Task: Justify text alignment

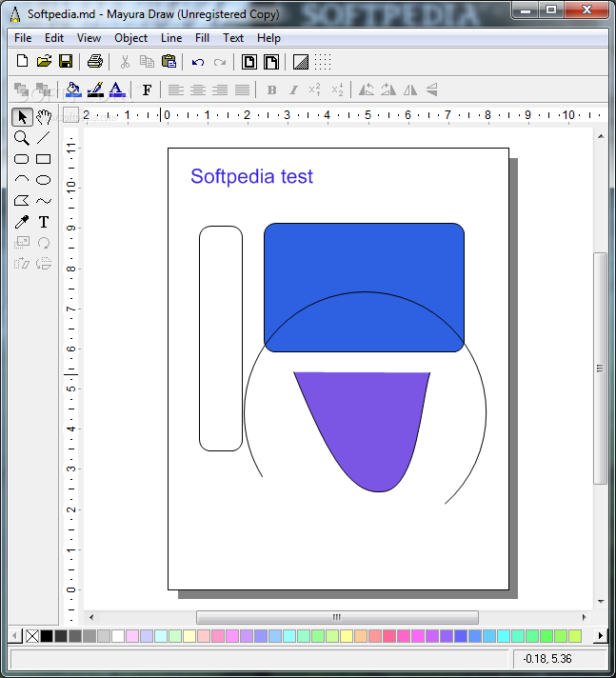Action: point(242,90)
